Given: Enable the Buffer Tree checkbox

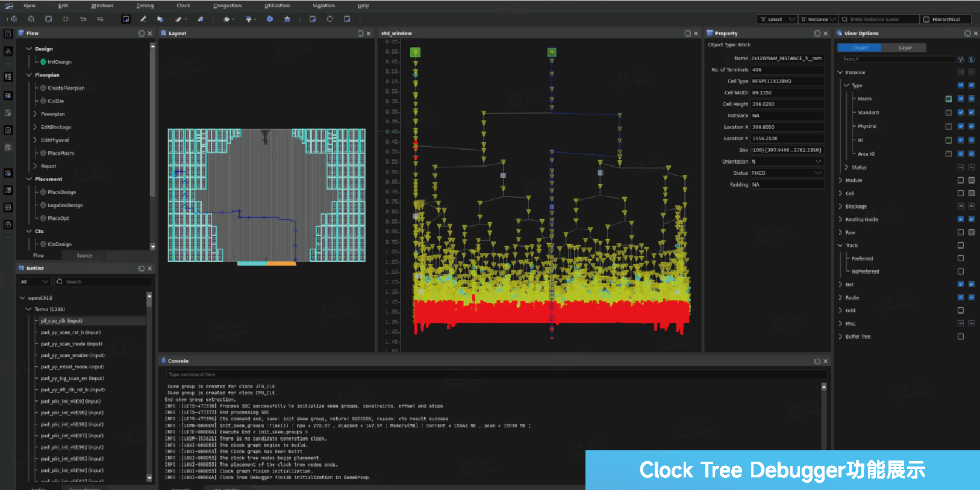Looking at the screenshot, I should [961, 336].
